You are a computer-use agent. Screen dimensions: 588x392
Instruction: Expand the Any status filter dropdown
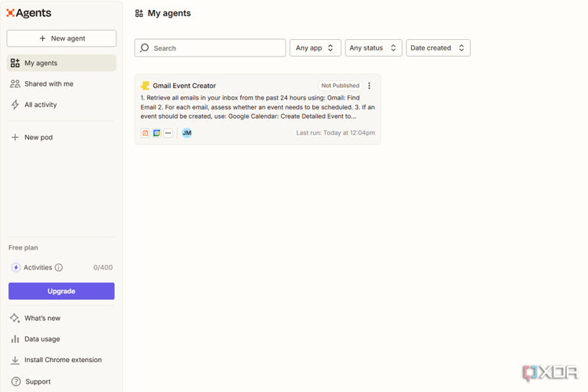click(373, 48)
